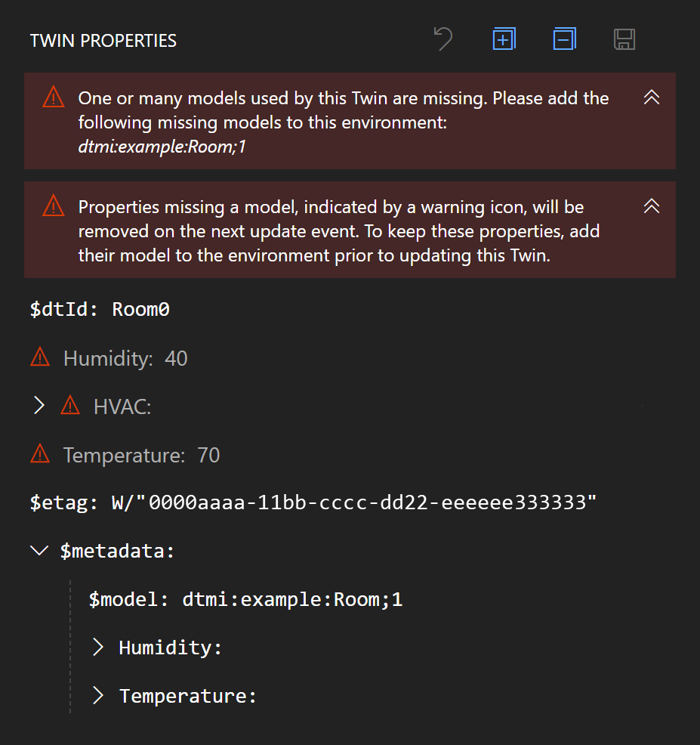Click the warning icon beside HVAC
Image resolution: width=700 pixels, height=745 pixels.
[x=70, y=407]
